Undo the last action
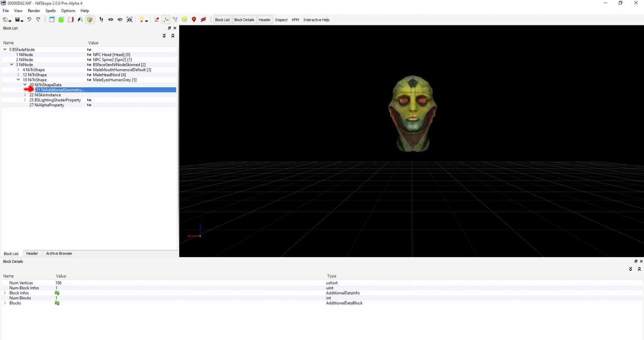The image size is (644, 340). [29, 20]
